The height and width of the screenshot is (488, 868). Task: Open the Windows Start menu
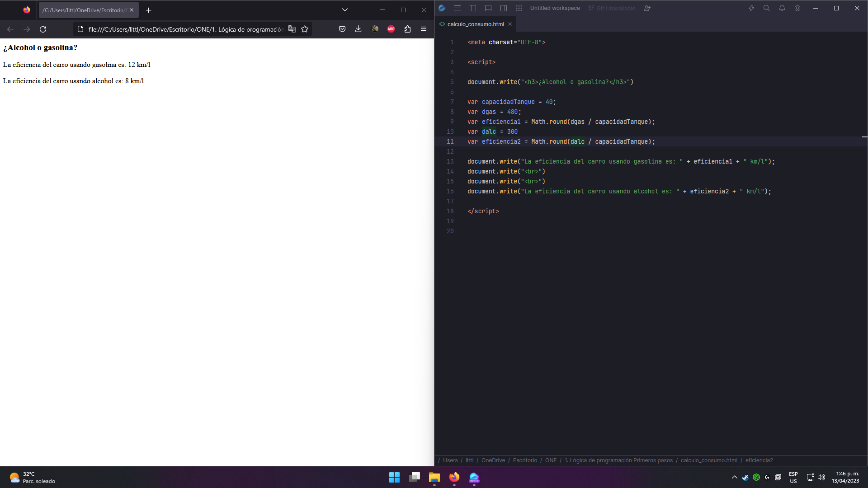(394, 477)
